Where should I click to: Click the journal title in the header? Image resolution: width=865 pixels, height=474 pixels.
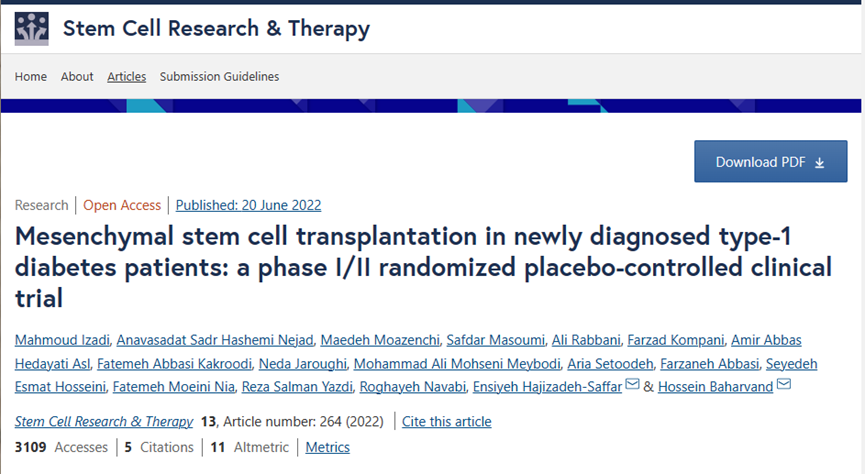[216, 29]
